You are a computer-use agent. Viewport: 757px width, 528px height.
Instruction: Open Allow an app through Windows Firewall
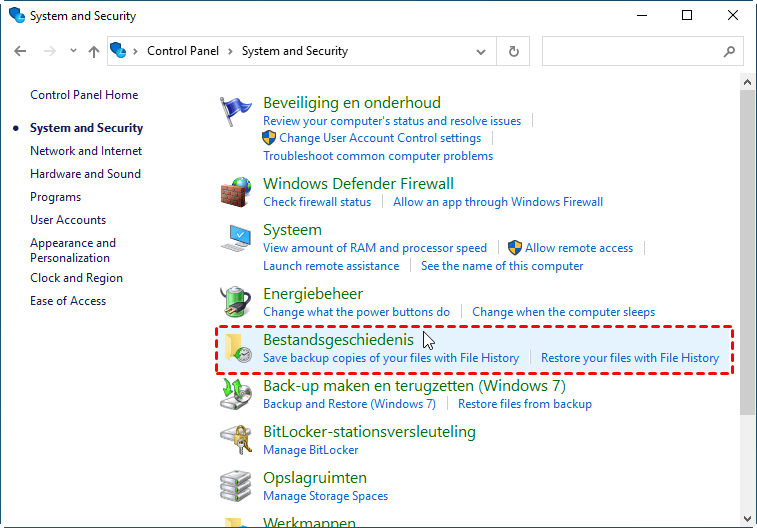pyautogui.click(x=498, y=202)
